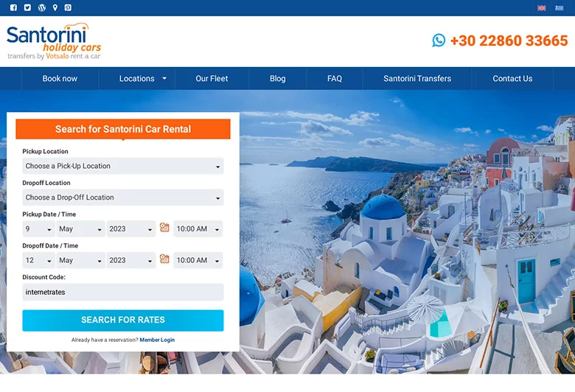
Task: Change the pickup year dropdown
Action: (131, 229)
